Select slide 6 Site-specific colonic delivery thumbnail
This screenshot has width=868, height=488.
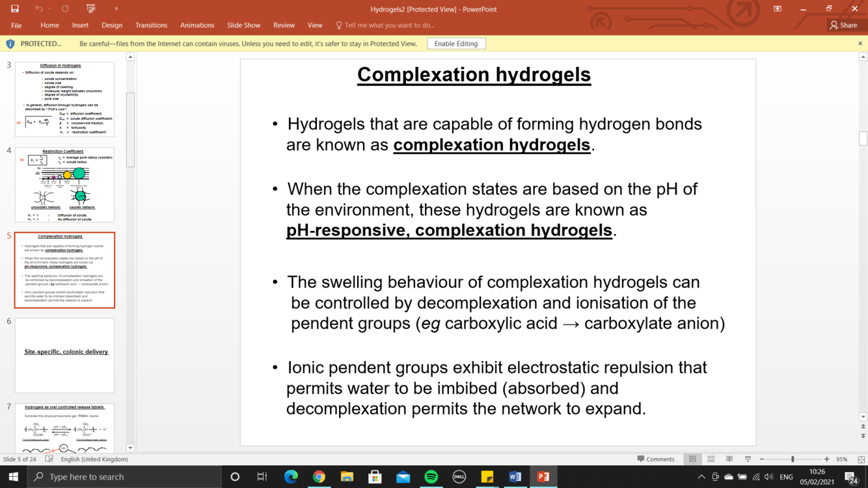pos(64,355)
